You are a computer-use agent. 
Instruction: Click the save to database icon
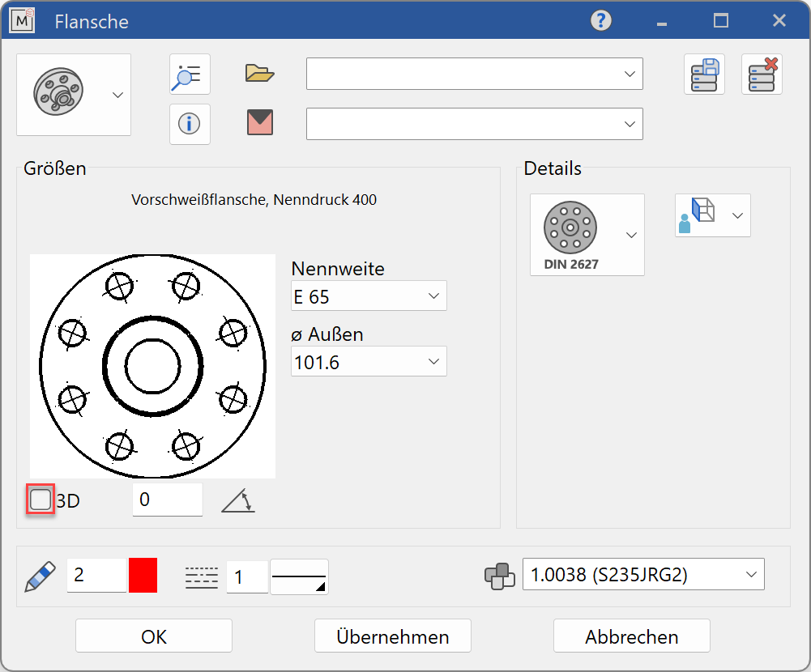click(704, 74)
